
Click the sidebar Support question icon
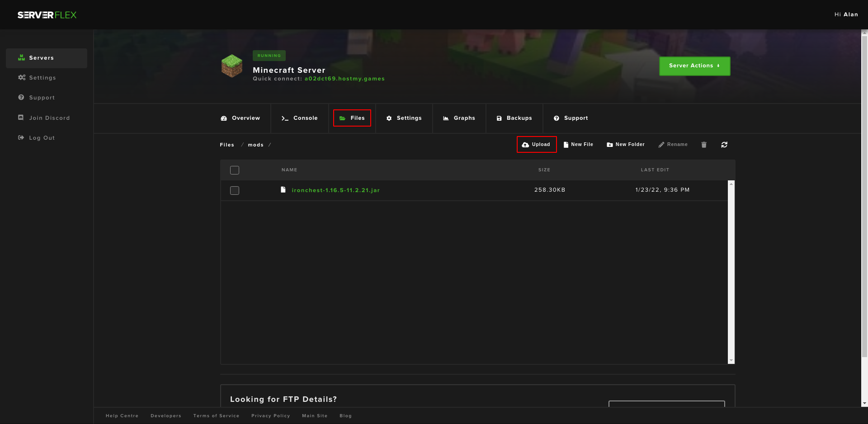[21, 98]
